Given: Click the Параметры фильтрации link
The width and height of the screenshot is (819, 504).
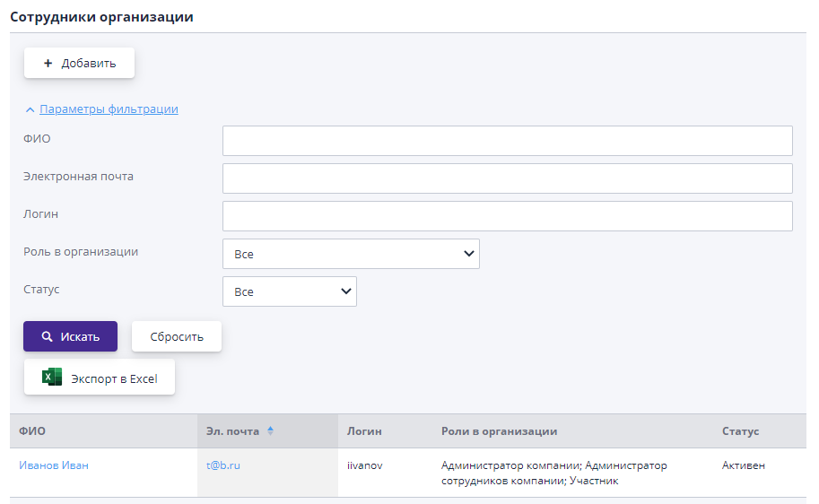Looking at the screenshot, I should (109, 109).
